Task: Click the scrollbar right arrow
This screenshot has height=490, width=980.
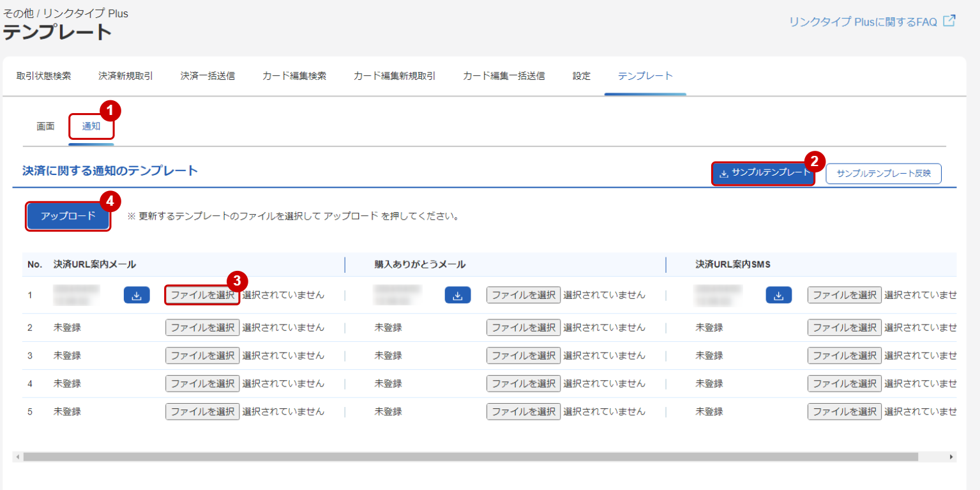Action: tap(951, 457)
